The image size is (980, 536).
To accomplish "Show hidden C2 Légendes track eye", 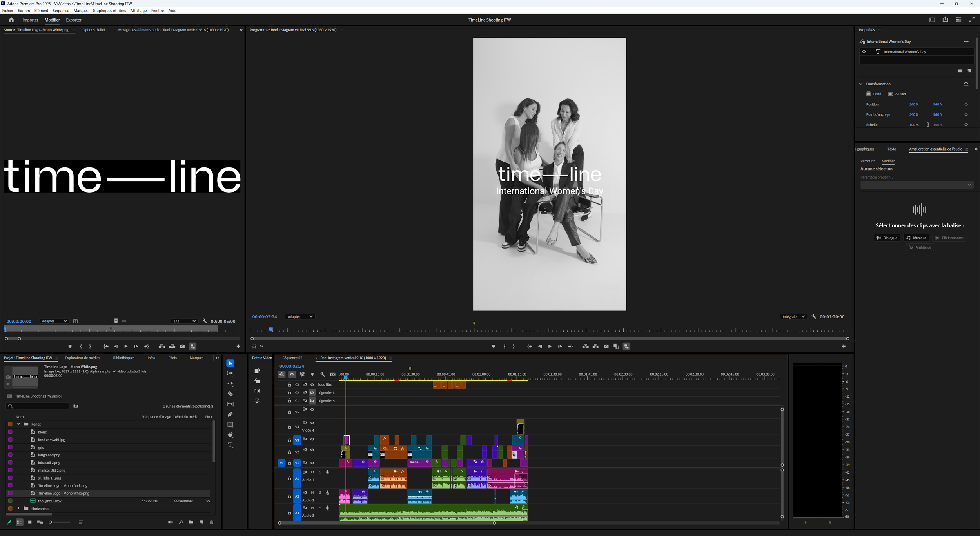I will (x=312, y=393).
